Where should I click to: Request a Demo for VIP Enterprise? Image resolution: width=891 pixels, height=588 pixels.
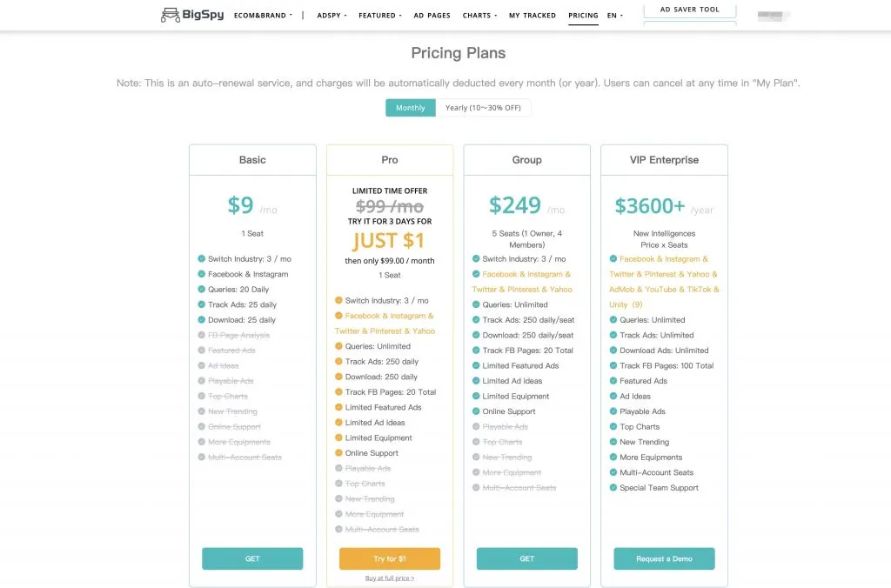[664, 558]
